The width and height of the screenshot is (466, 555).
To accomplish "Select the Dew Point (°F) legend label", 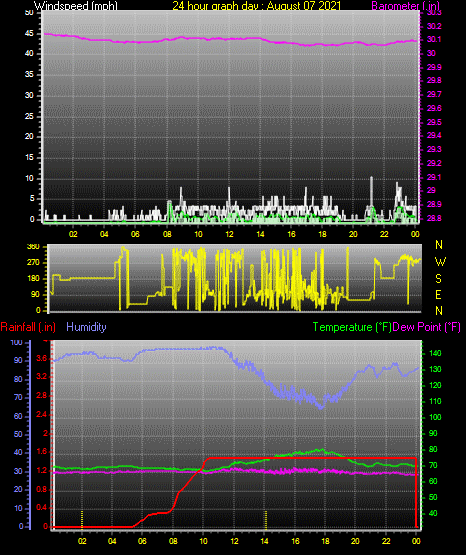I will point(427,327).
